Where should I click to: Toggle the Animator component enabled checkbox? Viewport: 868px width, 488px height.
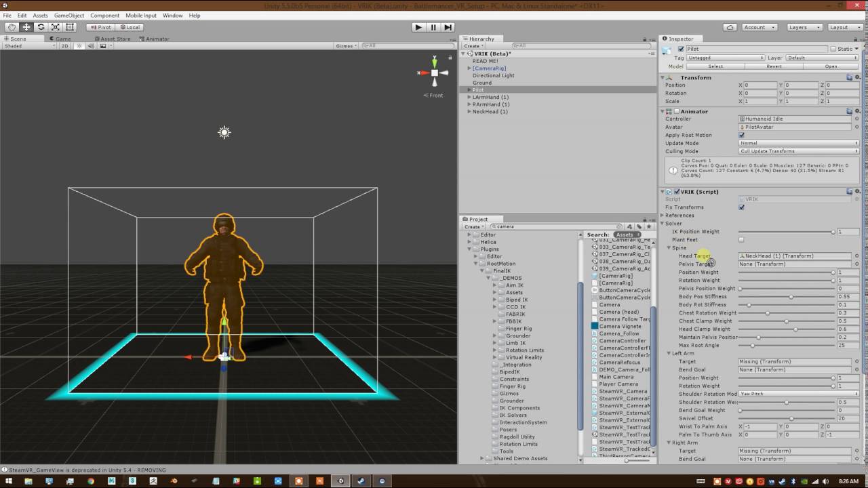676,111
